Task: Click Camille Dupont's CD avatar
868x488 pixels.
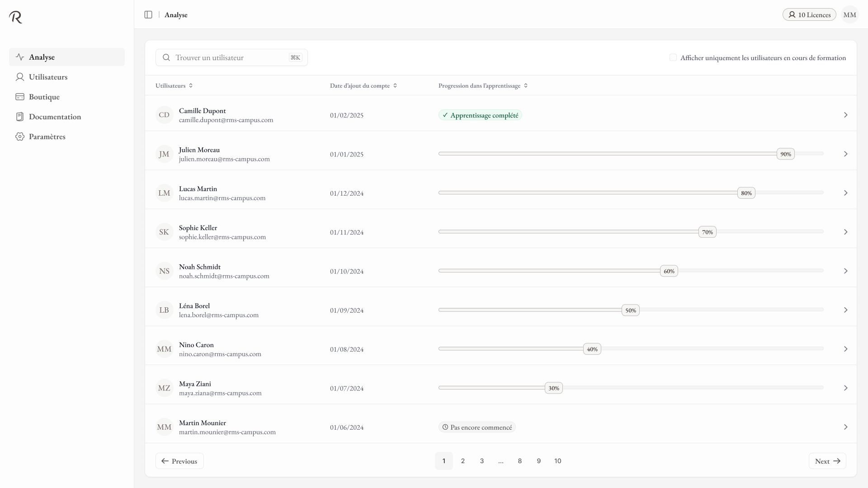Action: [x=164, y=115]
